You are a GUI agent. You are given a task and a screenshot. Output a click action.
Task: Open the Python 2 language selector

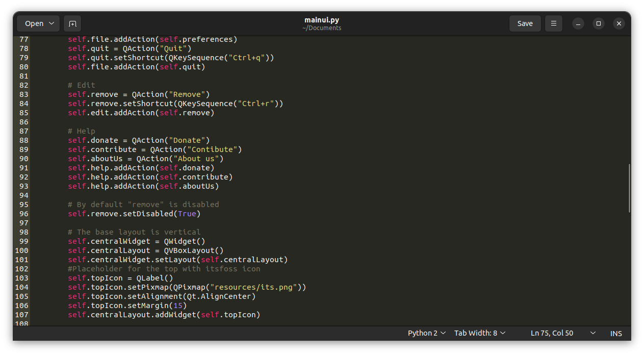(x=426, y=333)
